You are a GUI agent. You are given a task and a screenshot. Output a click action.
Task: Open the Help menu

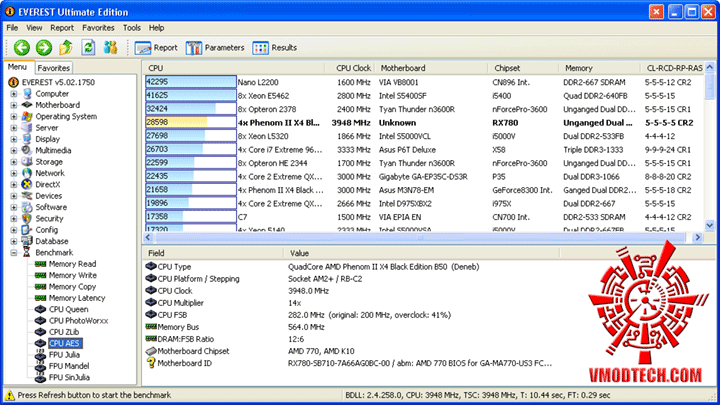(157, 28)
